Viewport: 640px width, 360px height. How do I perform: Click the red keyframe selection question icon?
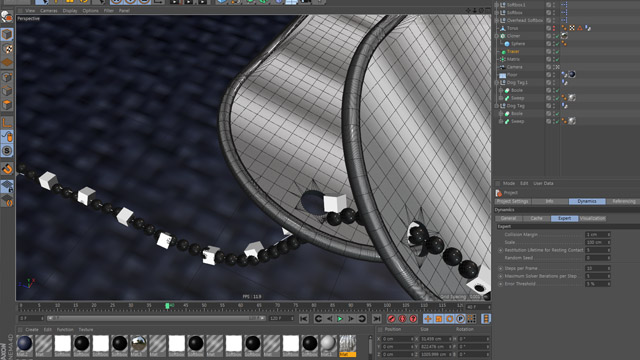413,319
